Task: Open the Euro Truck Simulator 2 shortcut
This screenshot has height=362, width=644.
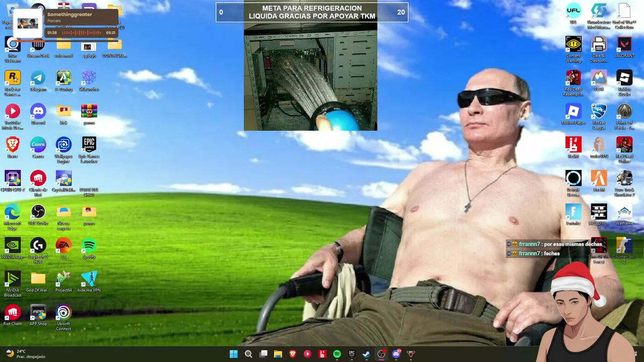Action: pyautogui.click(x=624, y=184)
